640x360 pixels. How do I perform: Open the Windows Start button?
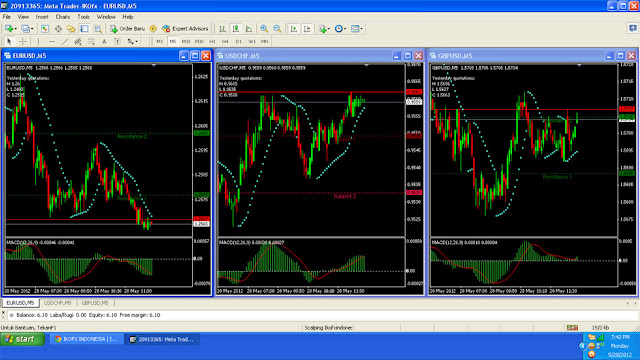[x=22, y=339]
